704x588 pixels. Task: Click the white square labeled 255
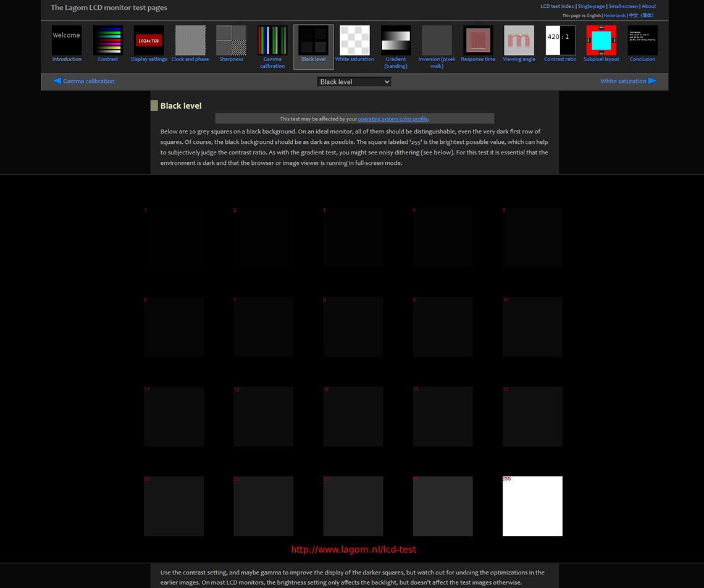point(532,506)
